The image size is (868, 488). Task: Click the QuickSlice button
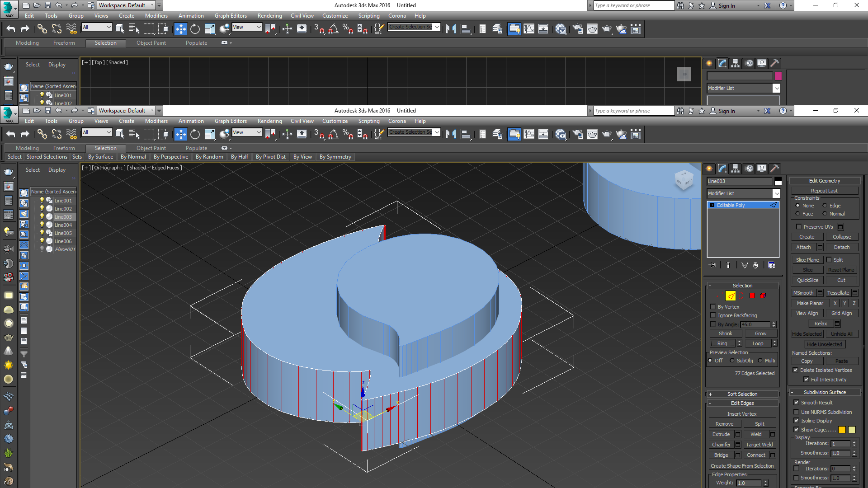(807, 280)
